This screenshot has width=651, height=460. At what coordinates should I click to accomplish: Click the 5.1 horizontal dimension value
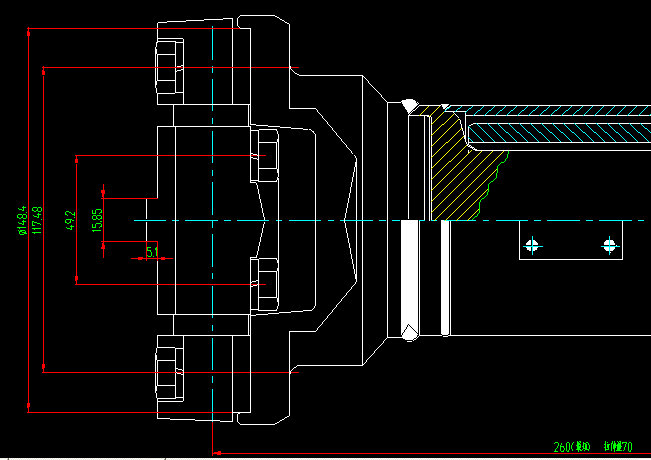(152, 251)
